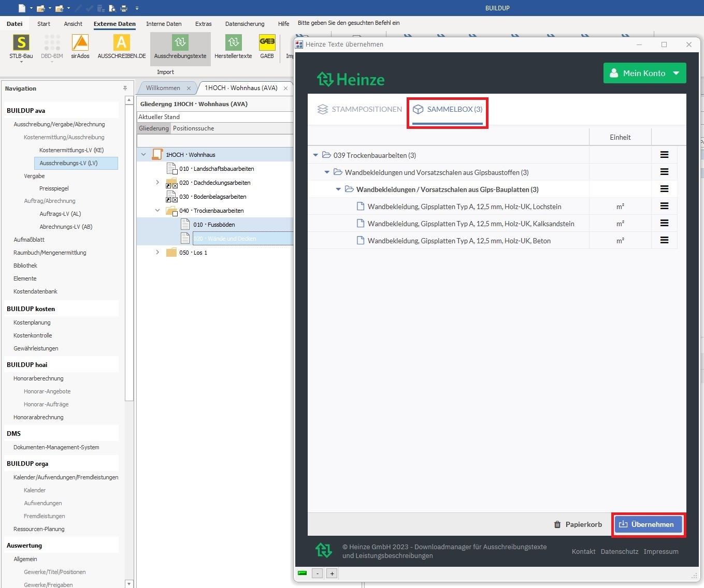Open the quick access toolbar customize arrow
The image size is (704, 588).
pos(137,8)
